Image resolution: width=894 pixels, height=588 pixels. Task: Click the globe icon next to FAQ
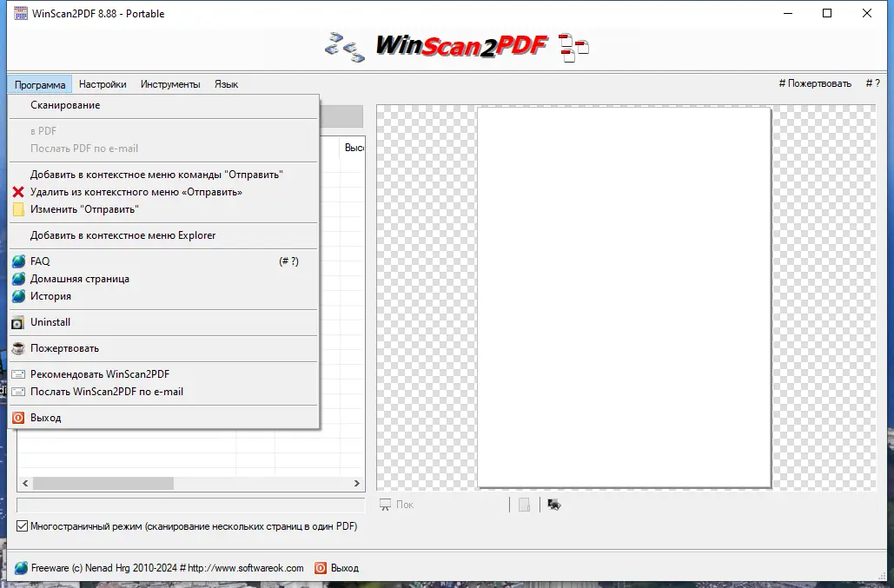pos(19,261)
